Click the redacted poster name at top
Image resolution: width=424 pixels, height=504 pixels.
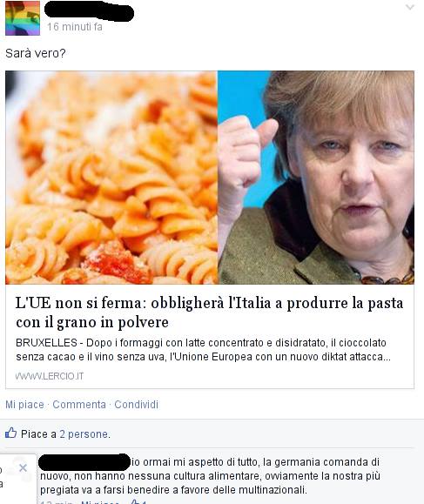point(89,11)
